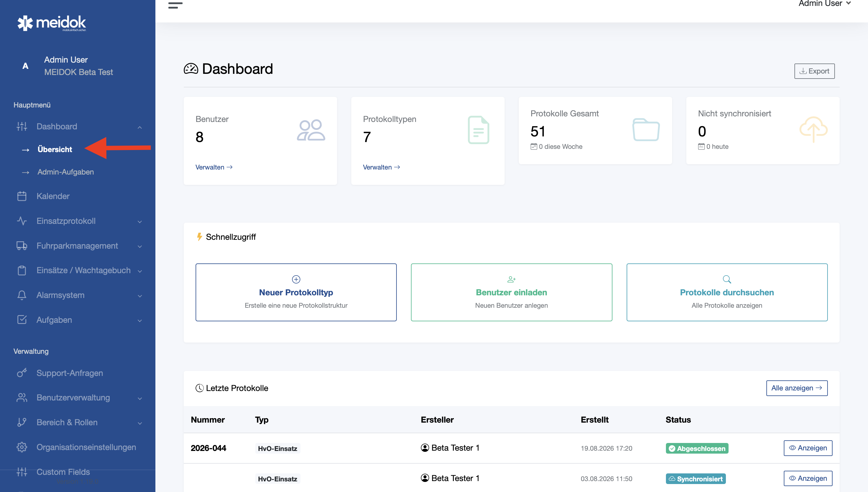Open the Admin-Aufgaben submenu item
This screenshot has width=868, height=492.
pos(66,172)
